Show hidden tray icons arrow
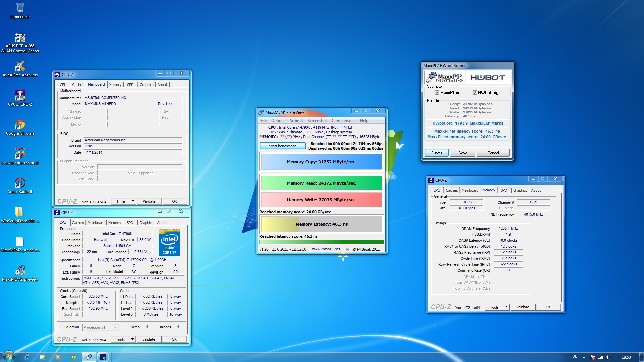The width and height of the screenshot is (644, 362). click(584, 357)
